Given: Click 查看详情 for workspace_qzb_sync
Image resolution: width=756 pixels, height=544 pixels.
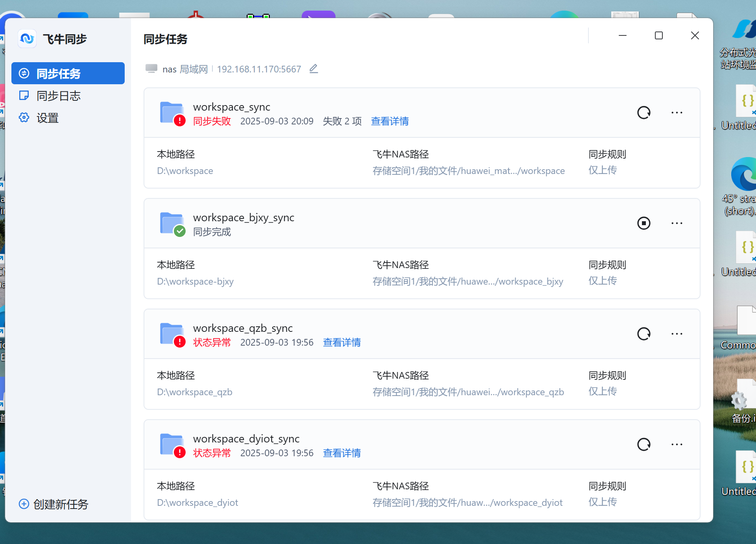Looking at the screenshot, I should point(341,342).
